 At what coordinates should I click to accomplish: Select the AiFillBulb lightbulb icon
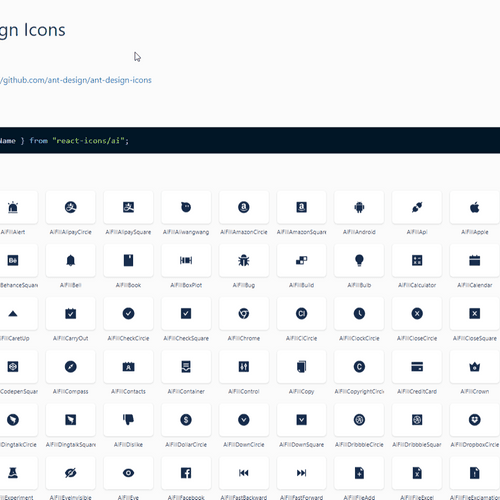pyautogui.click(x=359, y=260)
